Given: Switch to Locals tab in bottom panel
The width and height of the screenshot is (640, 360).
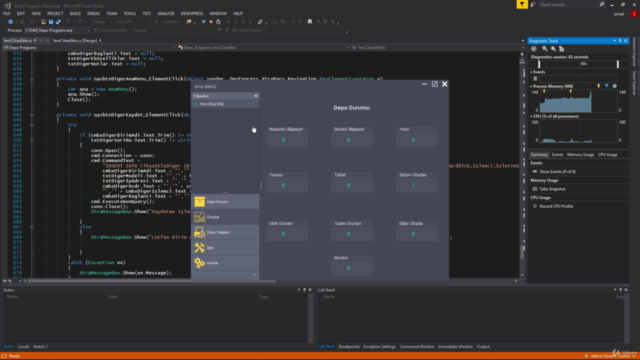Looking at the screenshot, I should point(24,347).
